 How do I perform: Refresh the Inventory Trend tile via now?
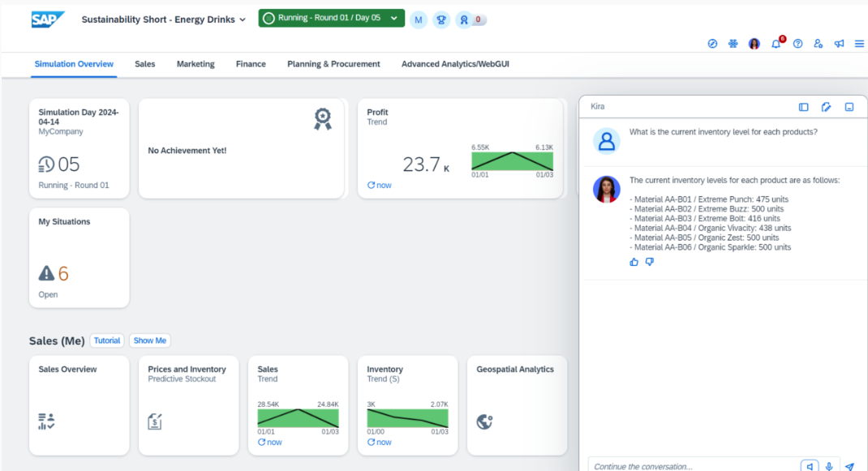point(379,442)
